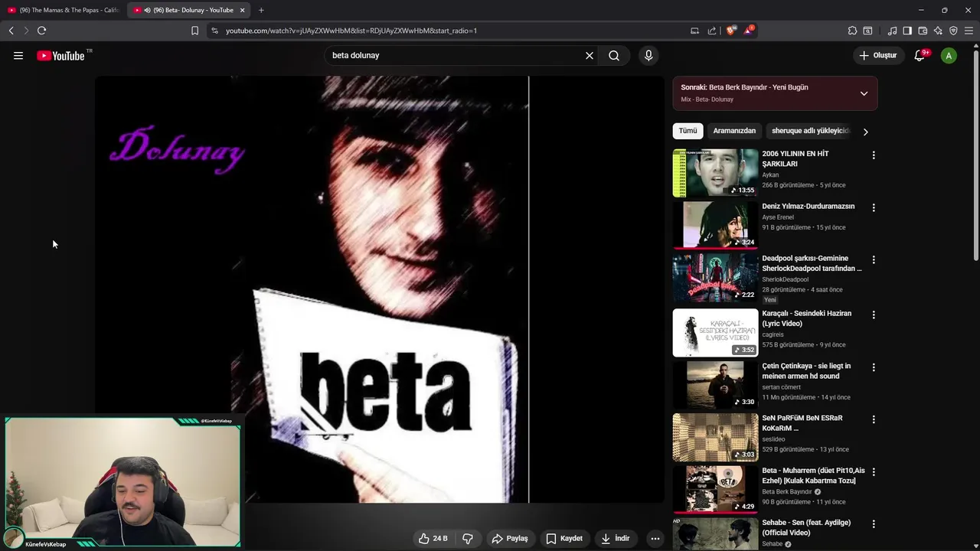The height and width of the screenshot is (551, 980).
Task: Open options for SeN PaRFüM BeN ESRaR
Action: 874,419
